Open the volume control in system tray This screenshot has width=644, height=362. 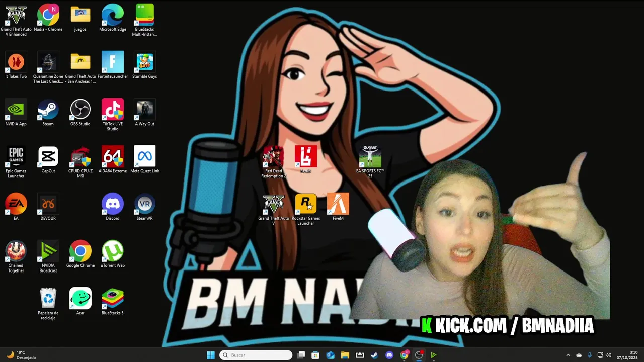[x=608, y=355]
